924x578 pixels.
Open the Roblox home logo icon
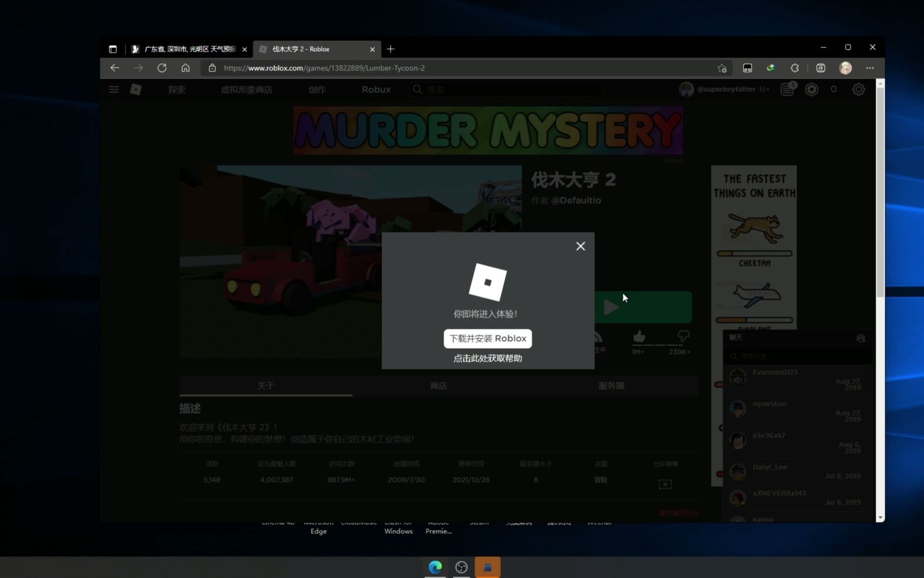pos(135,89)
